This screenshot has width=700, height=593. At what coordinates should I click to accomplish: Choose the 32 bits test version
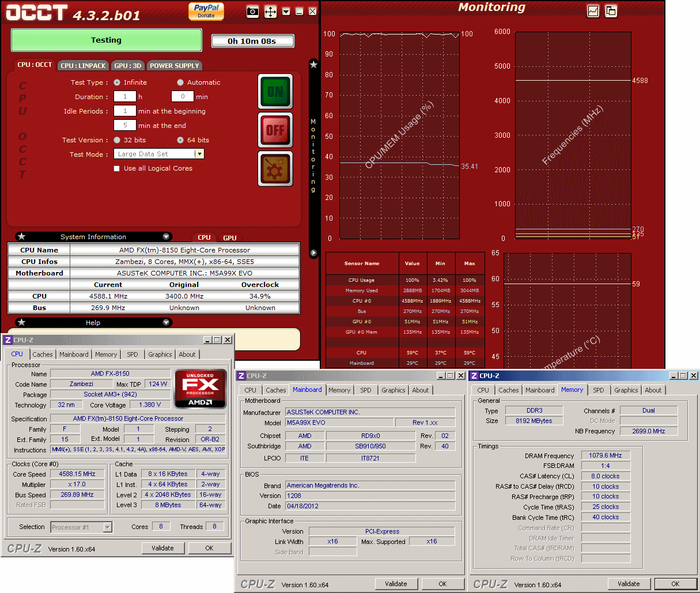[x=117, y=140]
